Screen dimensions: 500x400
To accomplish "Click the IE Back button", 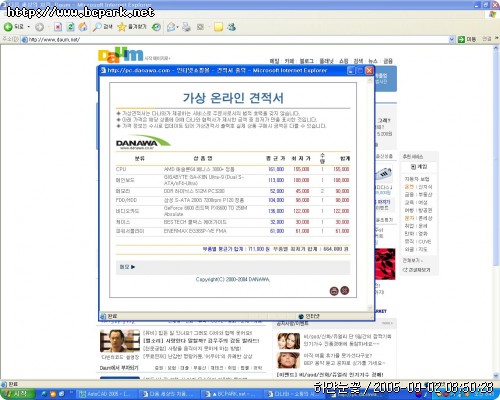I will click(x=14, y=27).
